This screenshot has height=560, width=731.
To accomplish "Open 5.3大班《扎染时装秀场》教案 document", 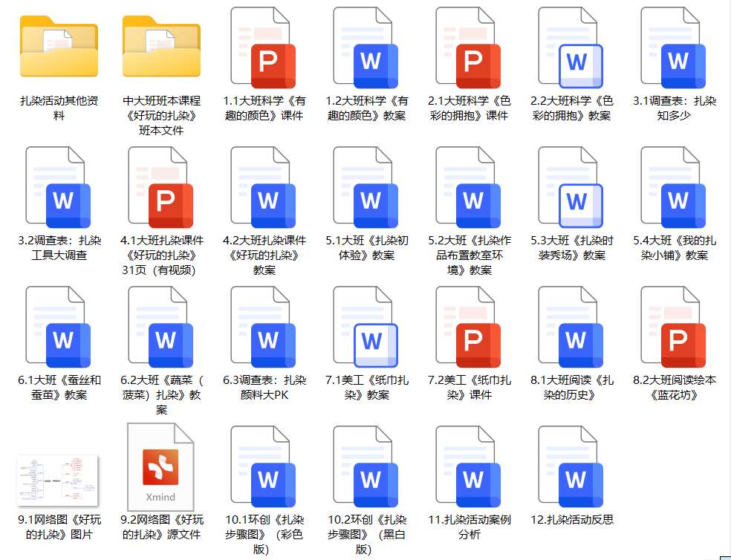I will pos(571,189).
